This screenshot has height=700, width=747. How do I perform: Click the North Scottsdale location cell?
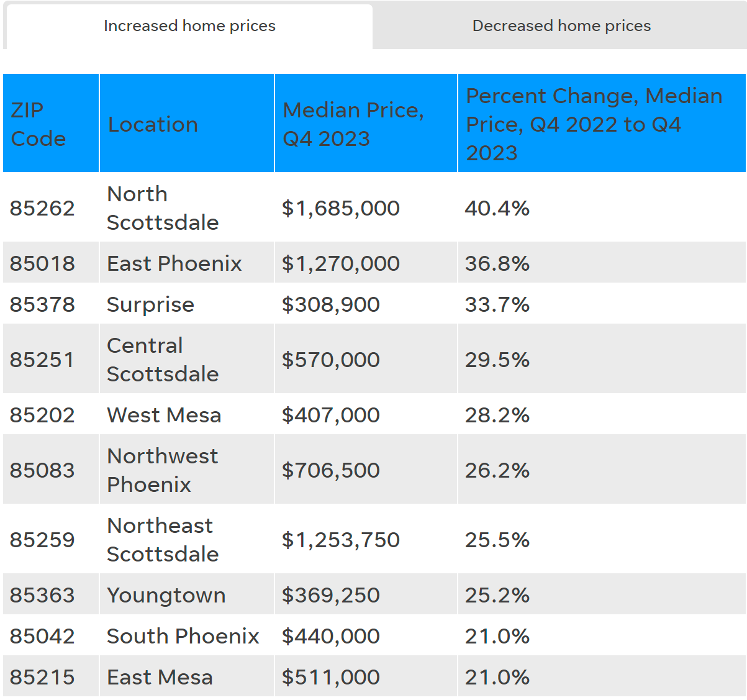tap(163, 208)
